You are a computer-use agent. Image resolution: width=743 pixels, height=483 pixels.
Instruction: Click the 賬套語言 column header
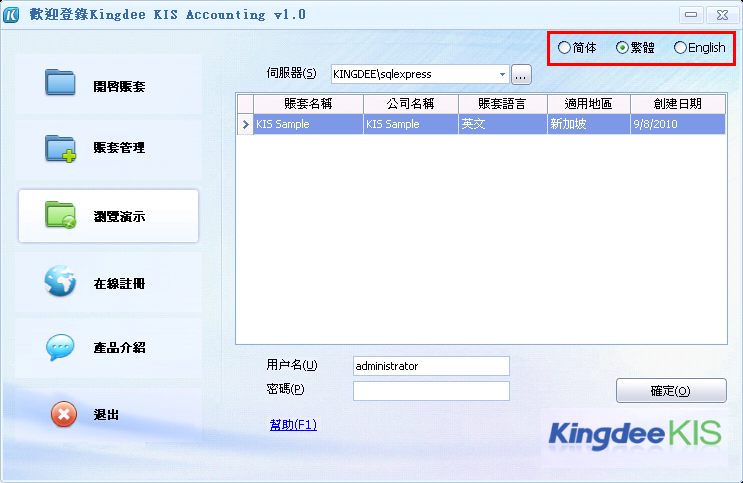[503, 104]
